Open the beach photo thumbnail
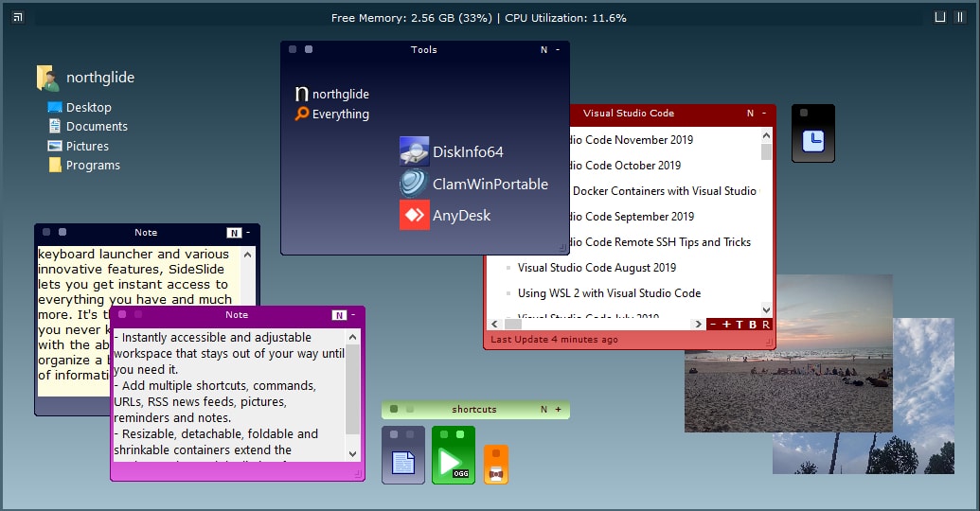 [788, 353]
